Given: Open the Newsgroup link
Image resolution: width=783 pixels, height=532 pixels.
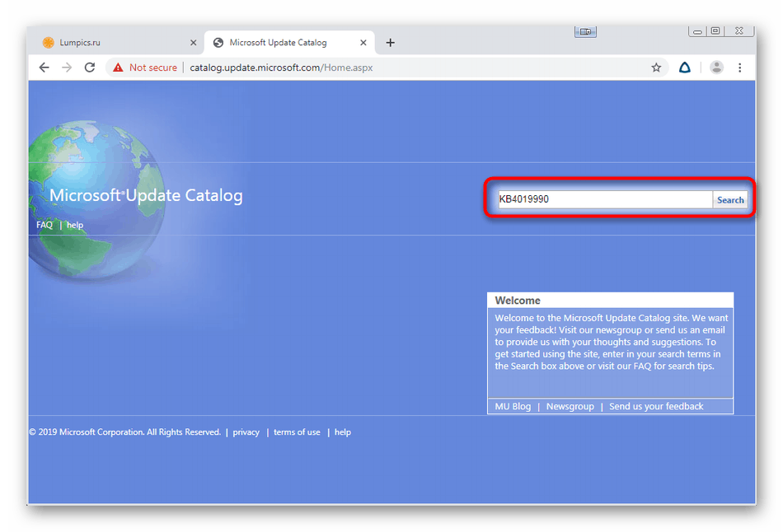Looking at the screenshot, I should [x=570, y=406].
